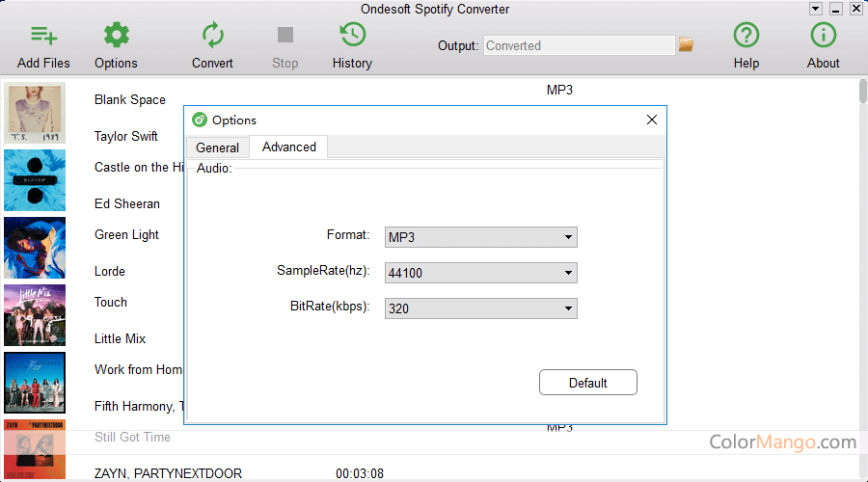This screenshot has width=868, height=482.
Task: Expand the SampleRate dropdown showing 44100
Action: click(x=480, y=273)
